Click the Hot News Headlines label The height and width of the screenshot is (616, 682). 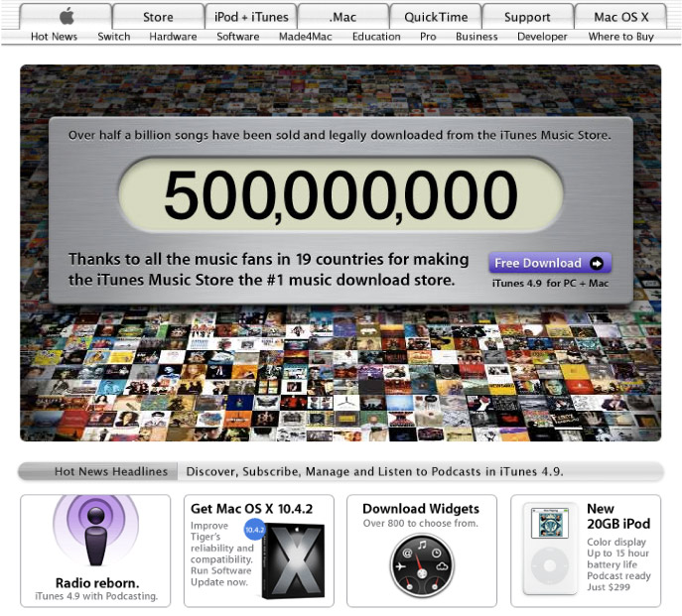(111, 472)
